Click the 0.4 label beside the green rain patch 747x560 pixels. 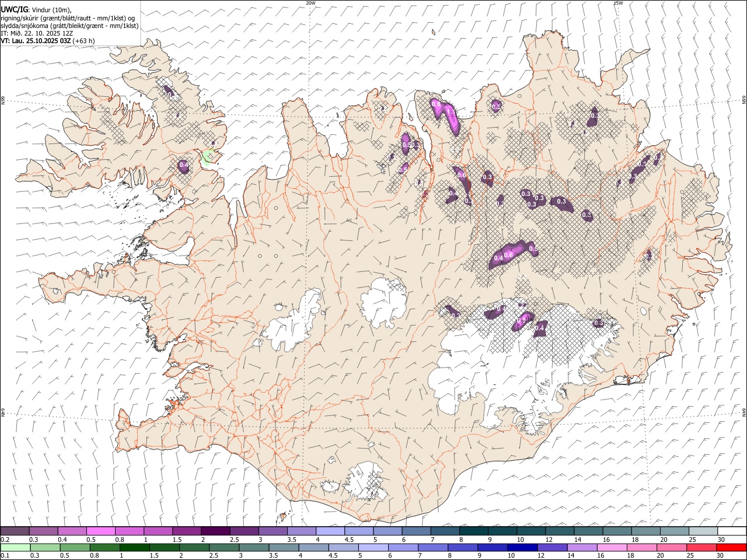click(x=184, y=166)
